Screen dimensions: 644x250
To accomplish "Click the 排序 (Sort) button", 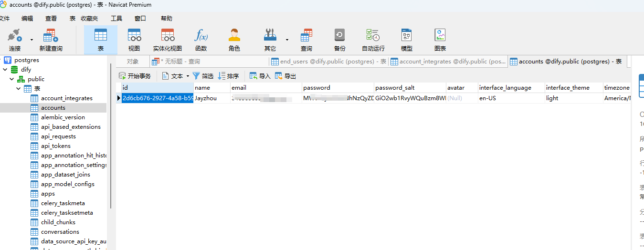I will 228,76.
